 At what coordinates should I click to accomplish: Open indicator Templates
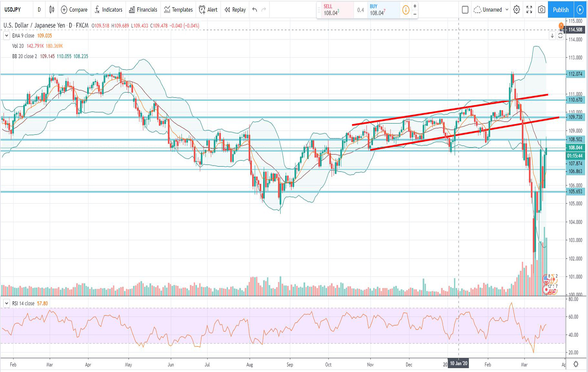click(x=178, y=10)
